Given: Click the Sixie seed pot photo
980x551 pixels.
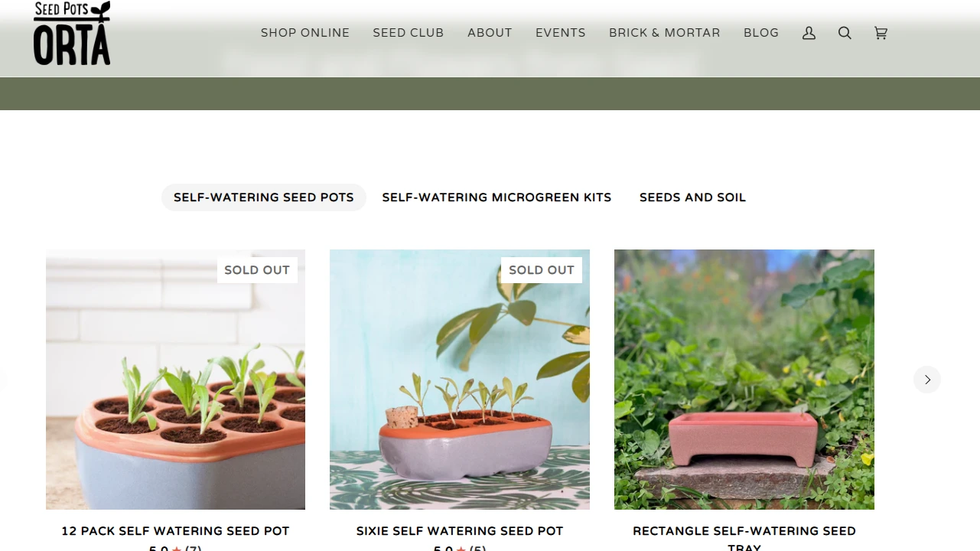Looking at the screenshot, I should pyautogui.click(x=460, y=380).
